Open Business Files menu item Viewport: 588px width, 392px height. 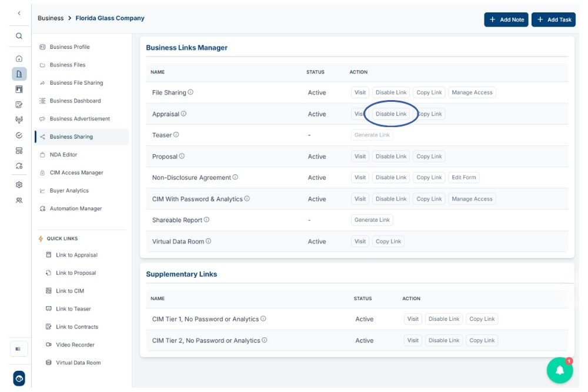click(81, 65)
